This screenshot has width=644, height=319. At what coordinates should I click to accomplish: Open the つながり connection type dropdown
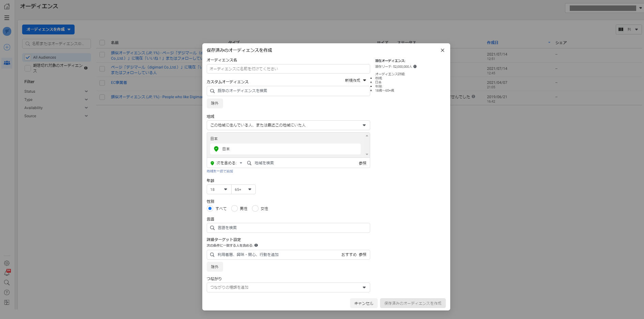click(x=288, y=287)
